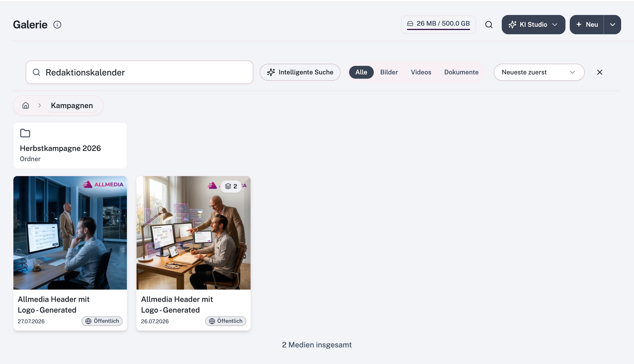The height and width of the screenshot is (364, 634).
Task: Open the KI Studio dropdown
Action: tap(533, 25)
